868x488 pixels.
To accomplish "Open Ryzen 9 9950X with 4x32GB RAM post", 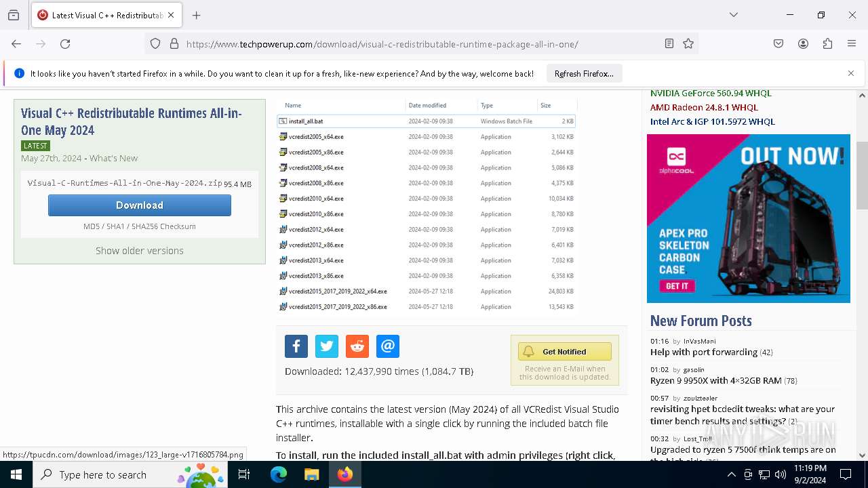I will pos(716,381).
